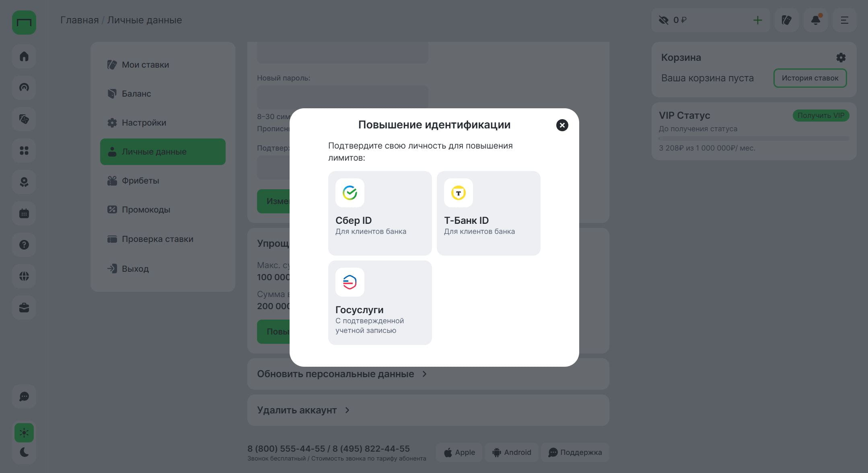The width and height of the screenshot is (868, 473).
Task: Expand Обновить персональные данные section
Action: [428, 374]
